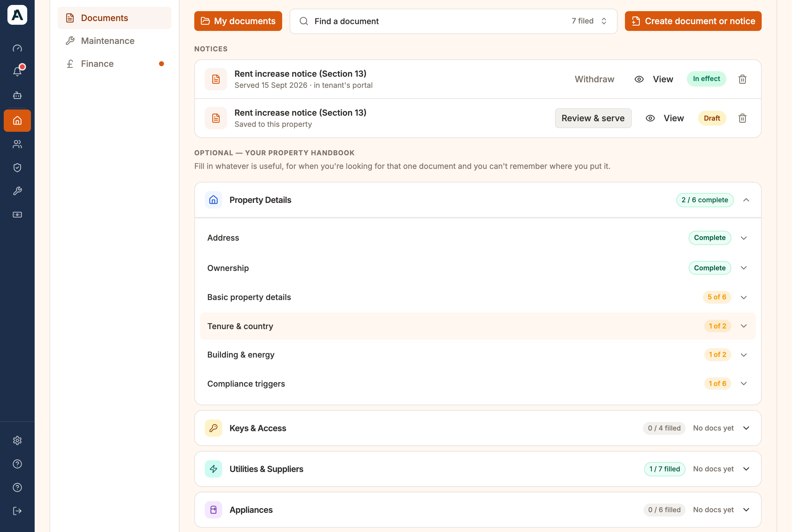Open the Maintenance tab
Image resolution: width=792 pixels, height=532 pixels.
pos(114,41)
